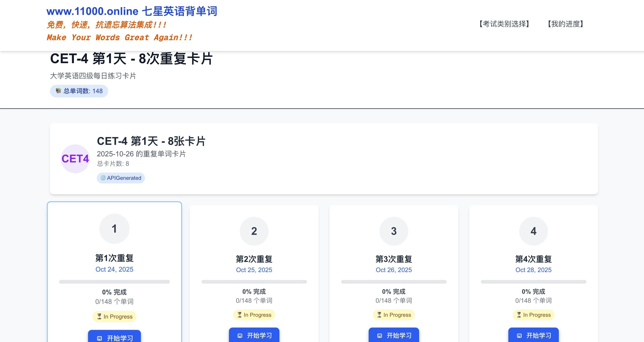Open the 考试类别选择 menu item
This screenshot has width=644, height=342.
click(504, 24)
